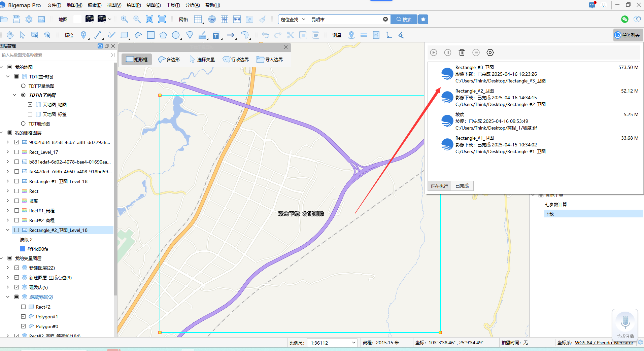Open the 分析(A) menu

193,5
